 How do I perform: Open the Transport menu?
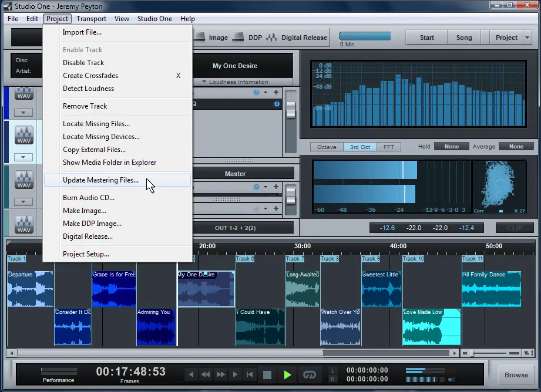91,19
